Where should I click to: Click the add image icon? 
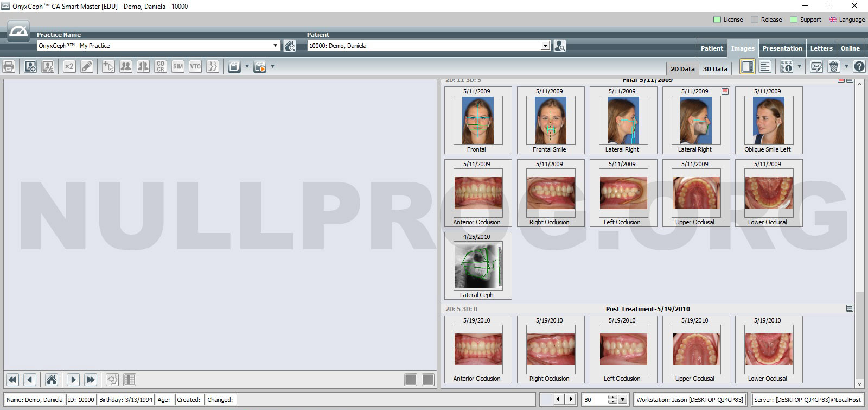[30, 66]
